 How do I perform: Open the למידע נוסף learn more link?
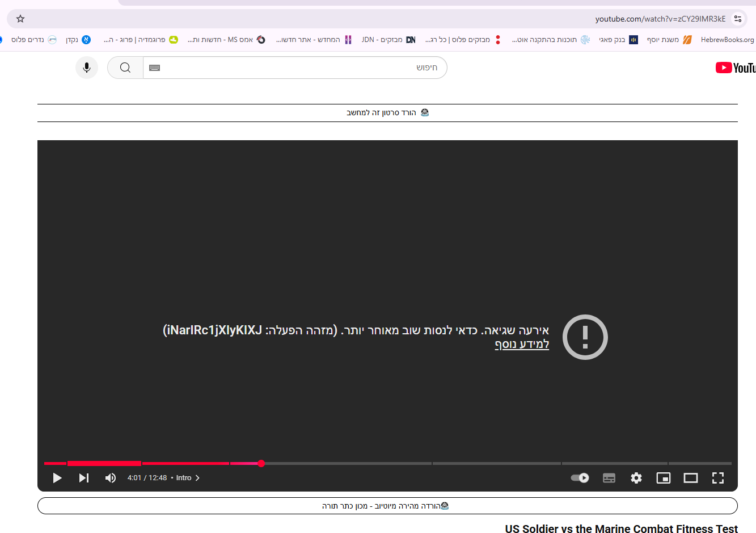point(522,344)
